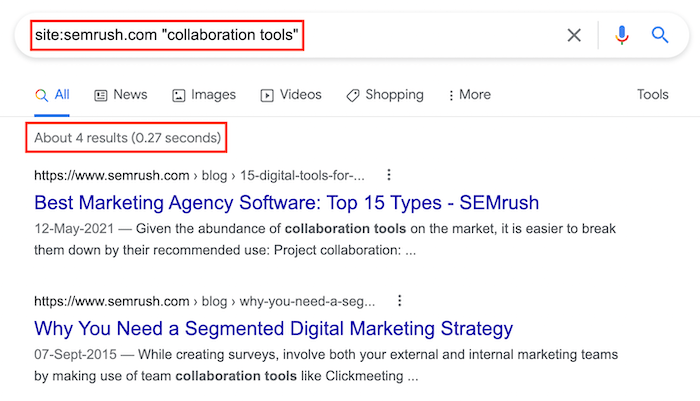The height and width of the screenshot is (401, 700).
Task: Open Best Marketing Agency Software result
Action: (287, 203)
